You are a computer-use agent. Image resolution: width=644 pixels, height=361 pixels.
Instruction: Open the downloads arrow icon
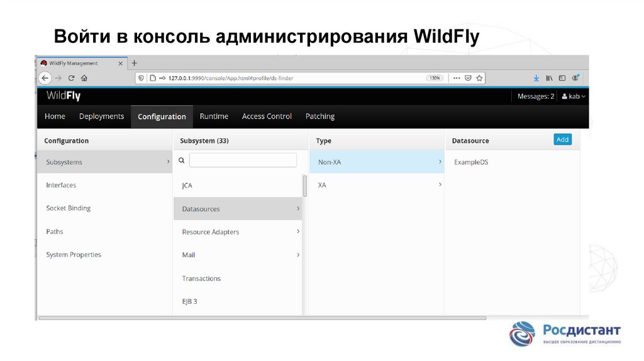pyautogui.click(x=536, y=78)
